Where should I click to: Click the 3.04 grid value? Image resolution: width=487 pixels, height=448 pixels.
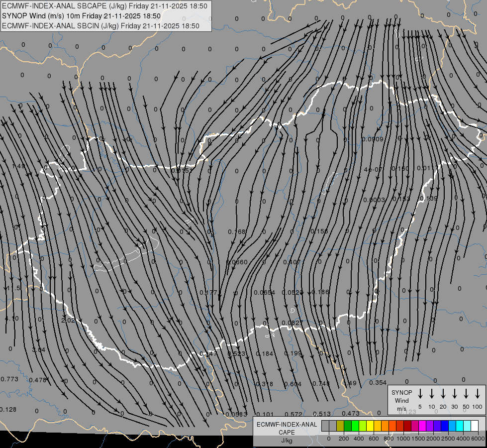(39, 350)
